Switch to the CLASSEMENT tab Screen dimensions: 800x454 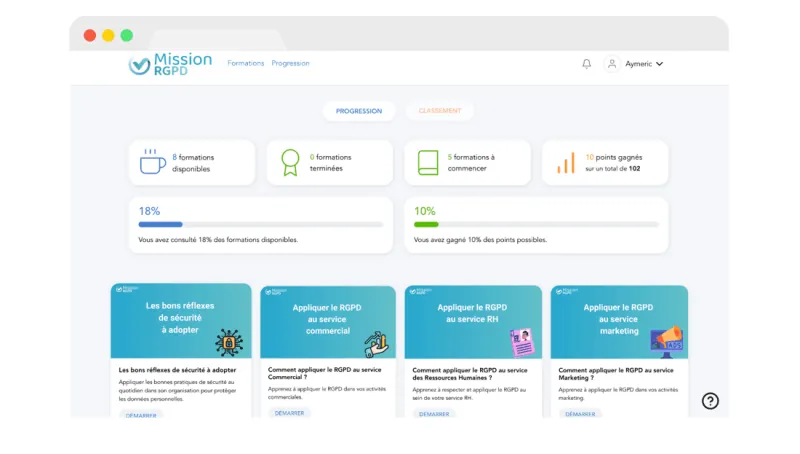point(440,111)
